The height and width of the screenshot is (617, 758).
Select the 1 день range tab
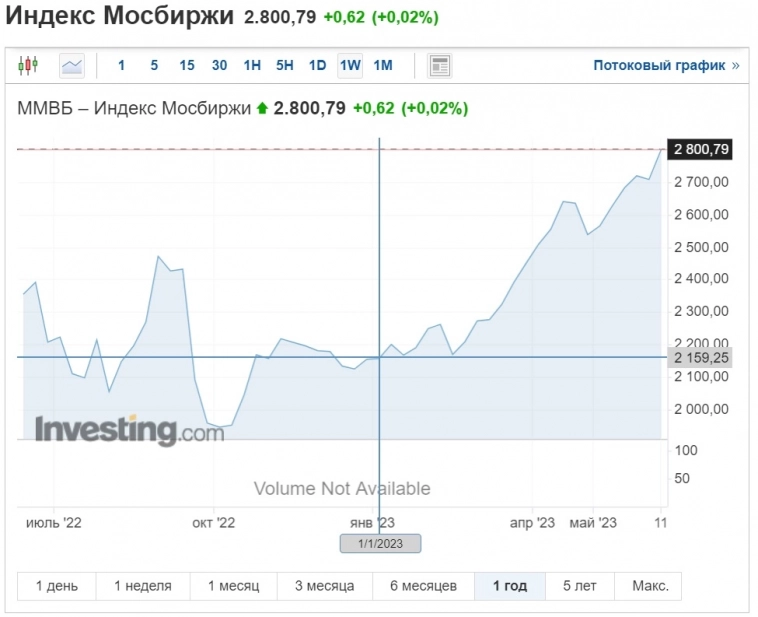[x=56, y=586]
